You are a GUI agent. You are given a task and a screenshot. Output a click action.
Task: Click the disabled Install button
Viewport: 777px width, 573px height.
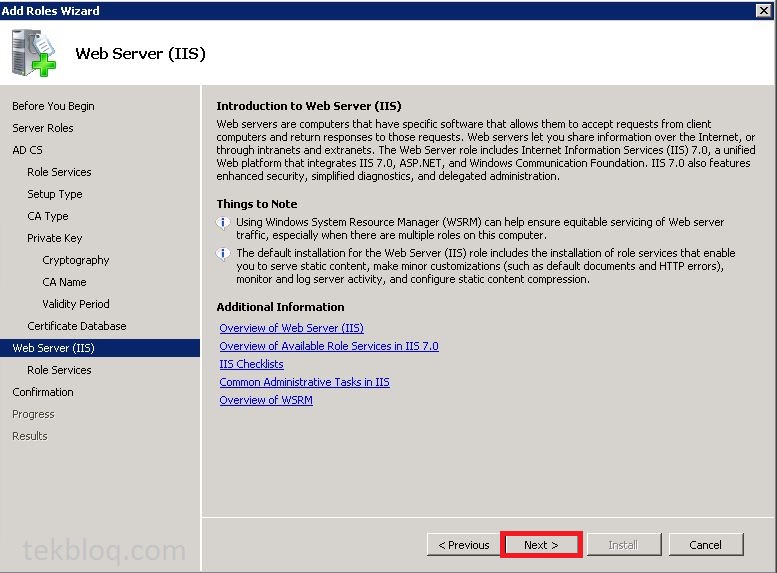(x=623, y=545)
